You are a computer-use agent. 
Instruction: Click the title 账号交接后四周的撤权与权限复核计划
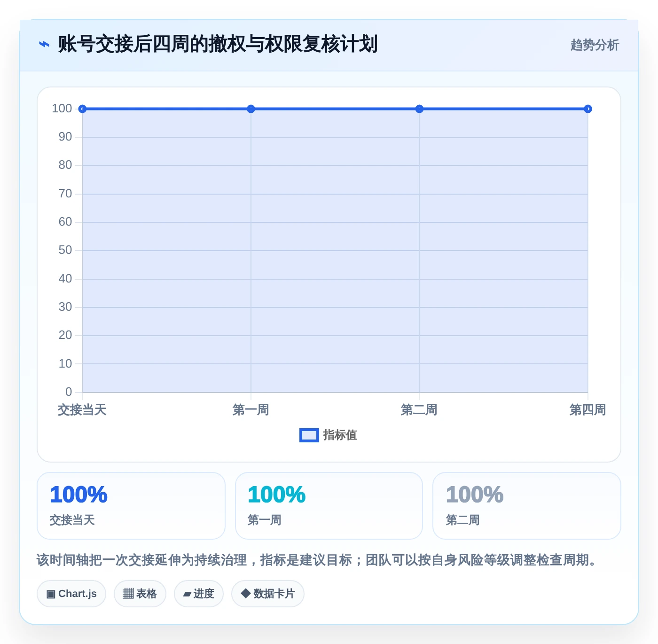(x=218, y=44)
